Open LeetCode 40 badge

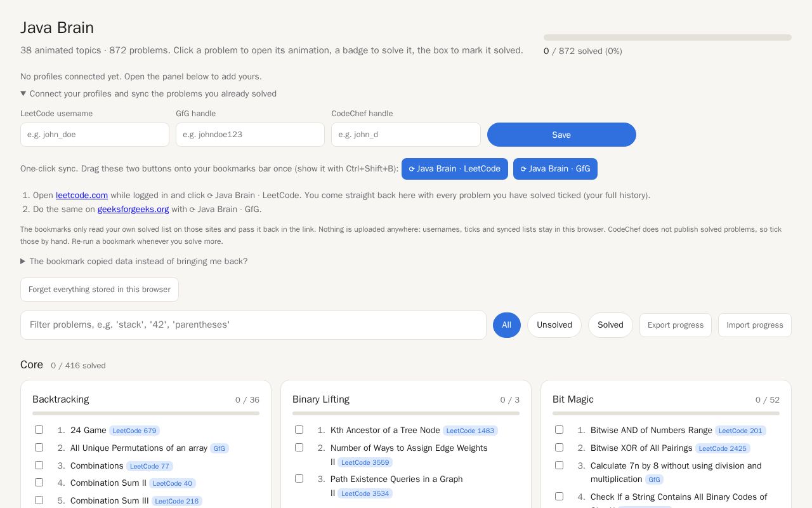[173, 483]
